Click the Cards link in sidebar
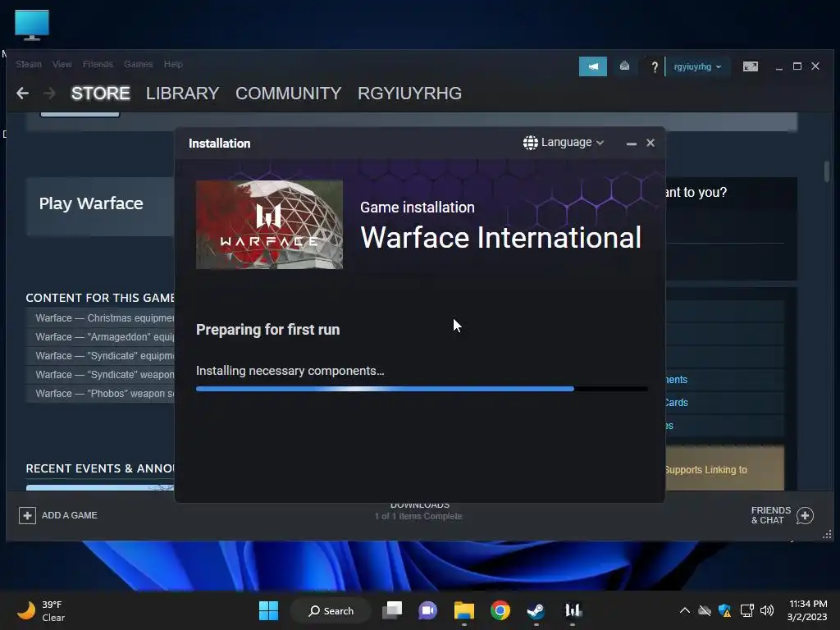 click(x=676, y=402)
